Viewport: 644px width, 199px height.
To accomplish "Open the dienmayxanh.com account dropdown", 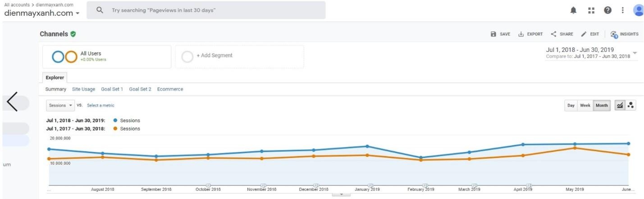I will pos(42,14).
